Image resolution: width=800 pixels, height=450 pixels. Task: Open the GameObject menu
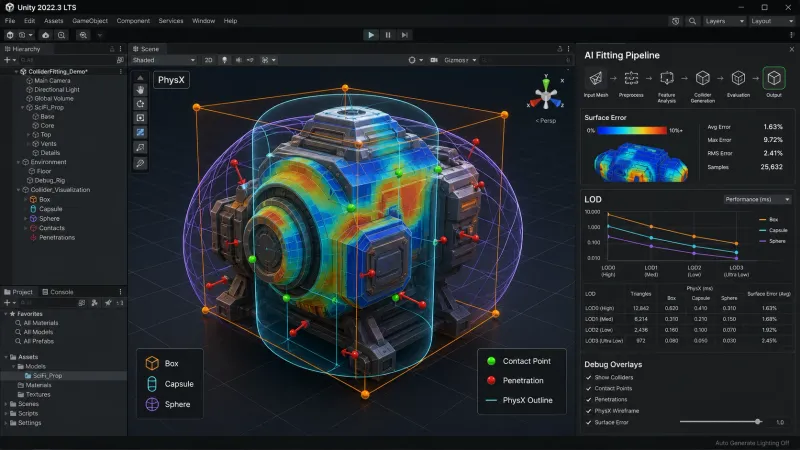point(90,21)
